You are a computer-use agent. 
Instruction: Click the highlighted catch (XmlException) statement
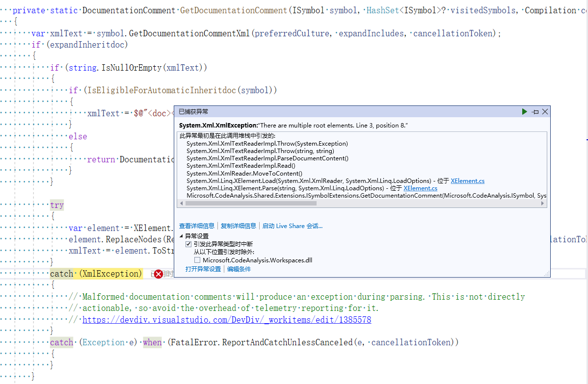tap(96, 274)
